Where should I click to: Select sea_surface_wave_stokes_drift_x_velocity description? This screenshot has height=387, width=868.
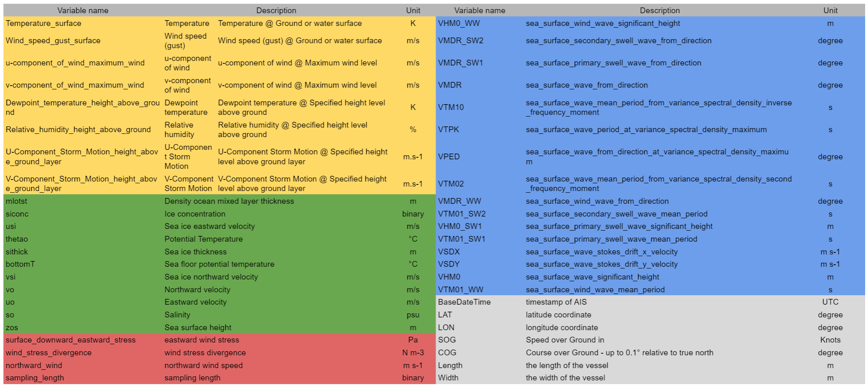tap(602, 252)
